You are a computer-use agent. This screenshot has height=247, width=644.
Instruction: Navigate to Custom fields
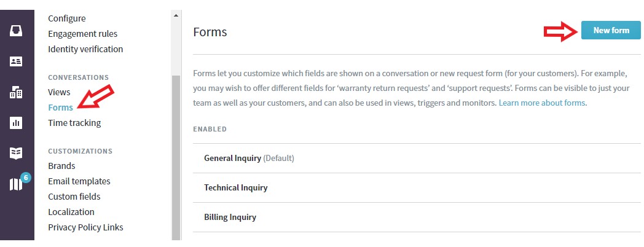tap(74, 197)
